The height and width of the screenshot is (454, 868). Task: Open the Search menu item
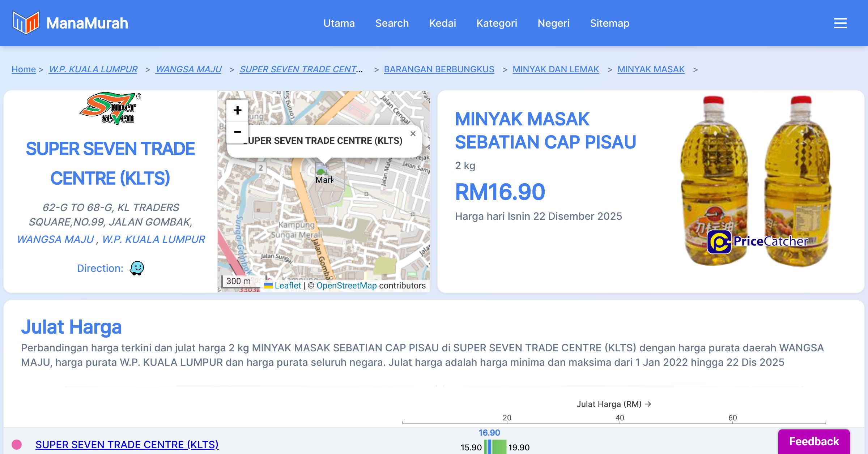[392, 23]
